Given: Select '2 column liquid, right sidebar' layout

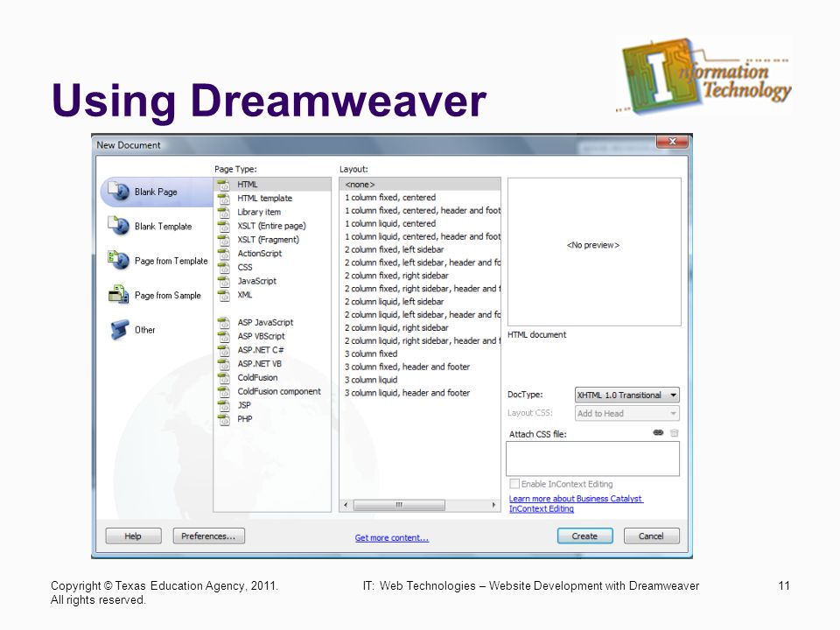Looking at the screenshot, I should point(420,328).
